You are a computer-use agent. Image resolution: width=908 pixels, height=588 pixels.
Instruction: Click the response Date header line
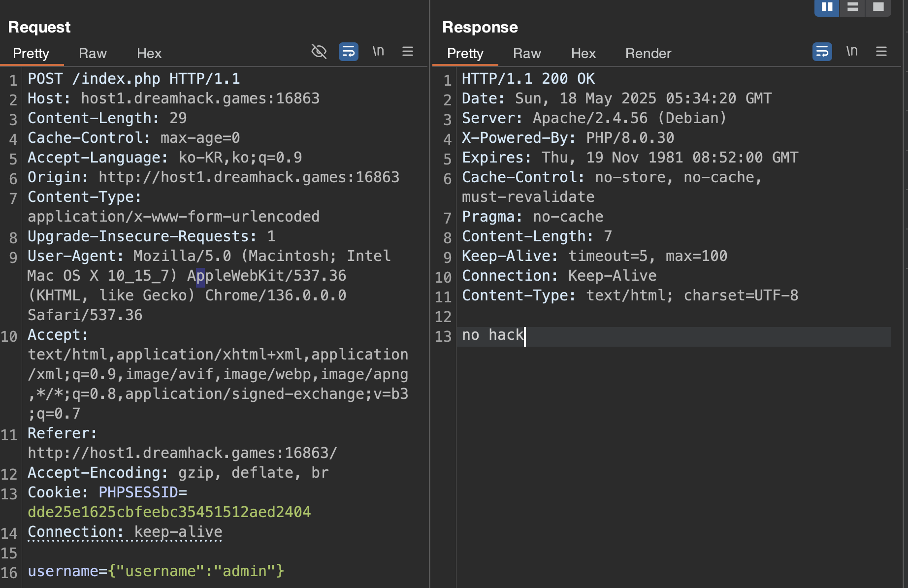[x=617, y=98]
